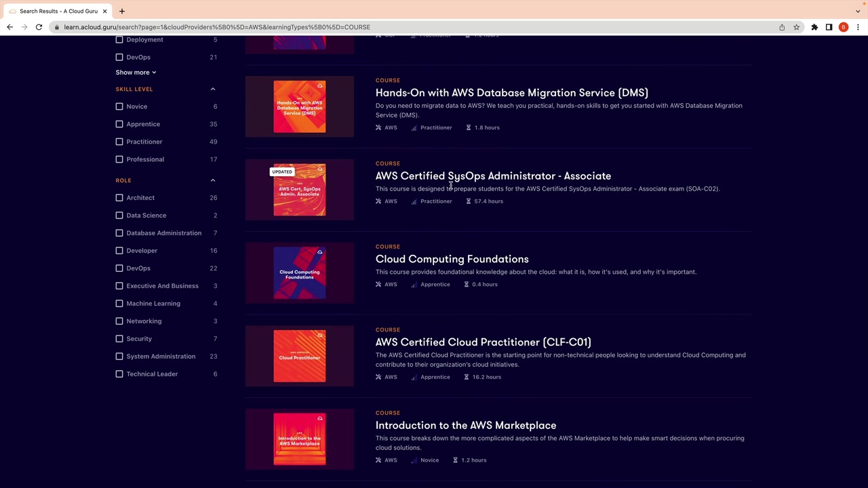Click the address bar URL field
868x488 pixels.
(x=414, y=27)
